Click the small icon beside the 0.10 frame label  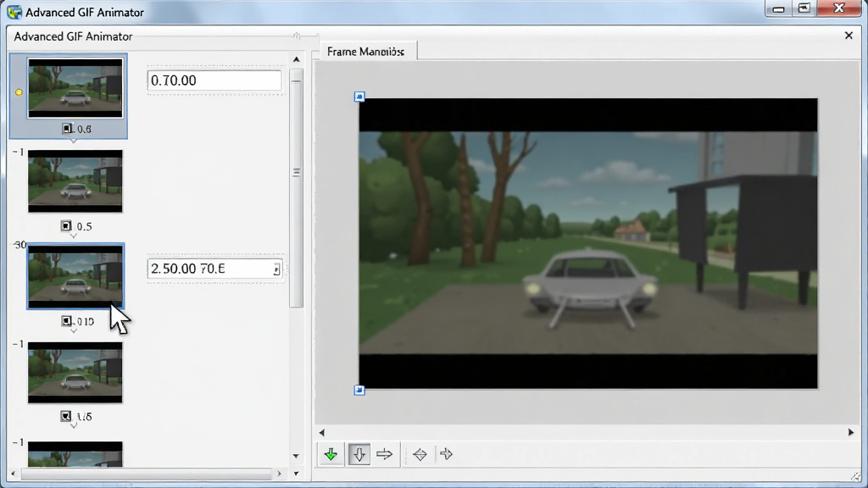point(66,321)
